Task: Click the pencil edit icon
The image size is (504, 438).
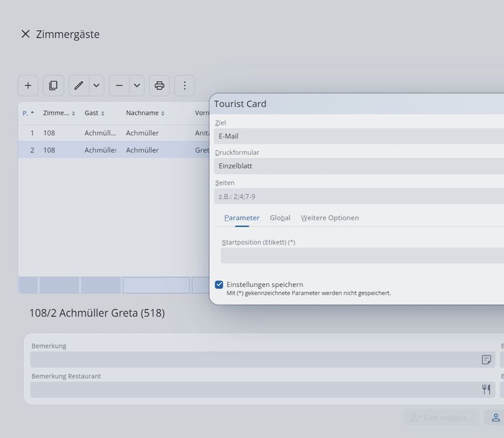Action: pos(79,86)
